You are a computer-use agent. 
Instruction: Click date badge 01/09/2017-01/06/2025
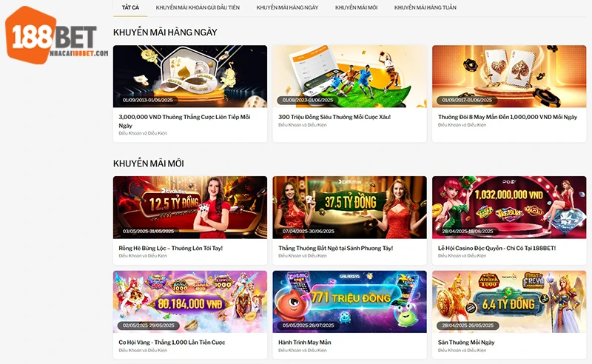point(467,100)
